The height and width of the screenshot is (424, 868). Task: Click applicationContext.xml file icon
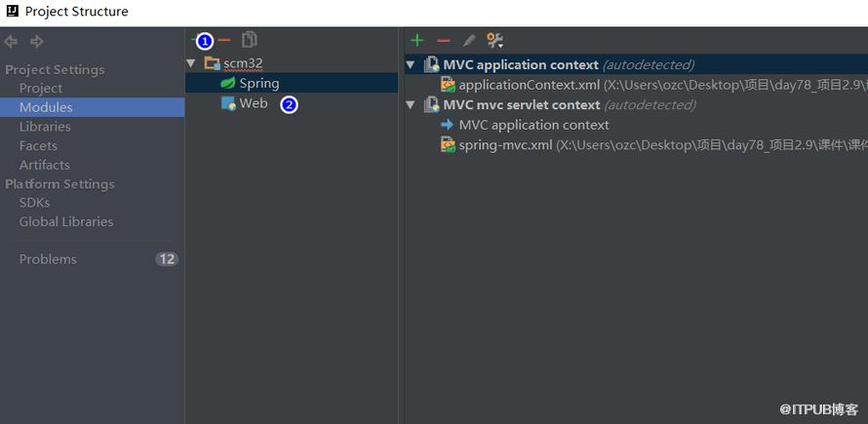pyautogui.click(x=448, y=85)
